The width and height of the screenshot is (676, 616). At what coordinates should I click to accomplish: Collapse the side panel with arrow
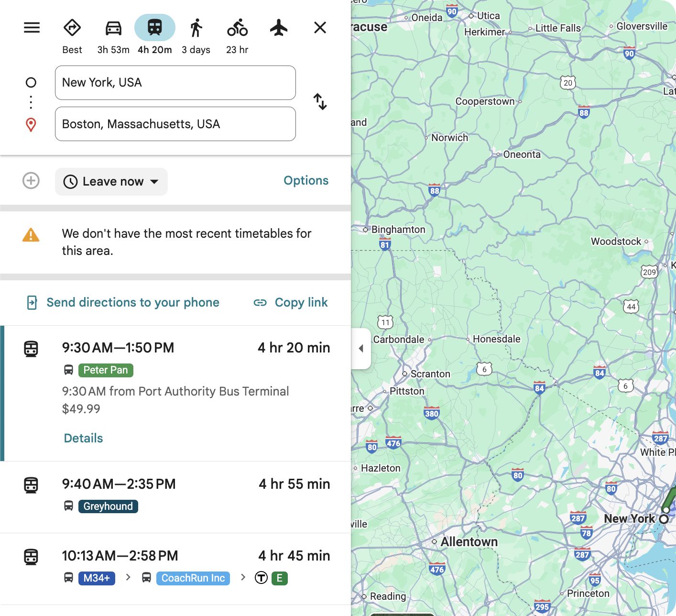(x=361, y=349)
